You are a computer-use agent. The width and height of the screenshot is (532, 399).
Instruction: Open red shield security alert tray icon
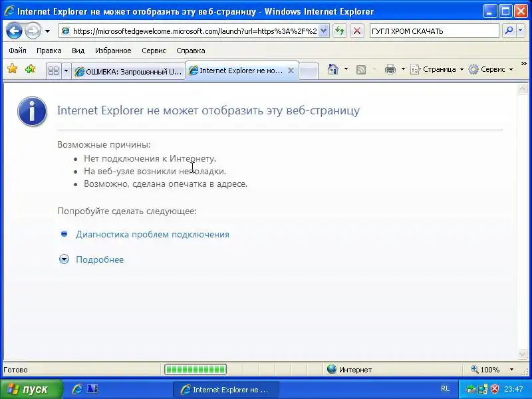(x=495, y=389)
